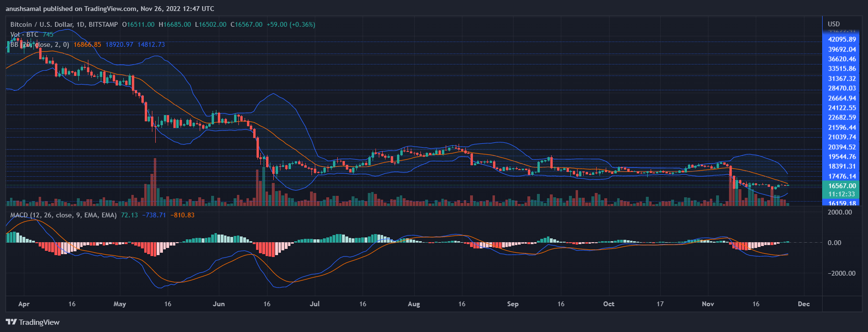Click the MACD 2000.00 scale label
The height and width of the screenshot is (332, 868).
coord(839,212)
